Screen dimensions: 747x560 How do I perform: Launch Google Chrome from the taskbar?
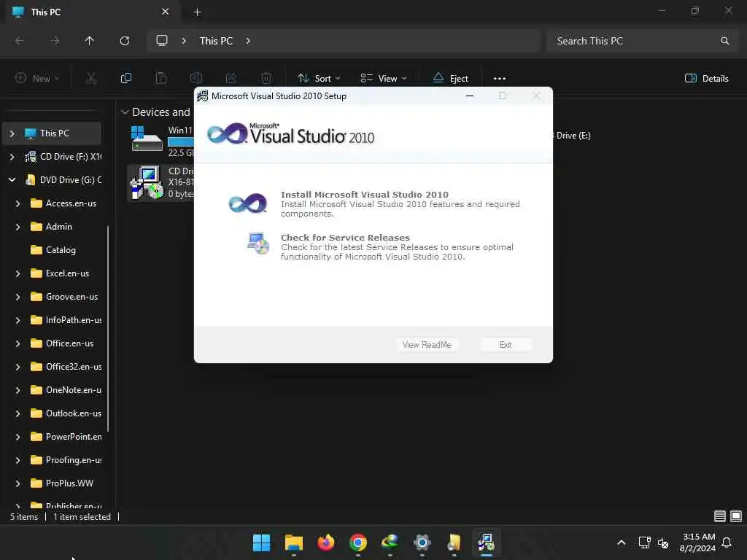[357, 542]
